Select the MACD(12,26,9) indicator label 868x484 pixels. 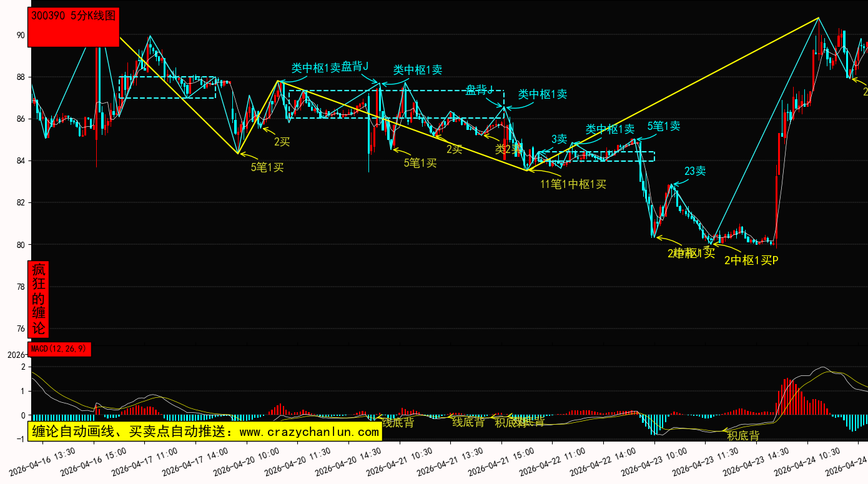click(x=59, y=349)
